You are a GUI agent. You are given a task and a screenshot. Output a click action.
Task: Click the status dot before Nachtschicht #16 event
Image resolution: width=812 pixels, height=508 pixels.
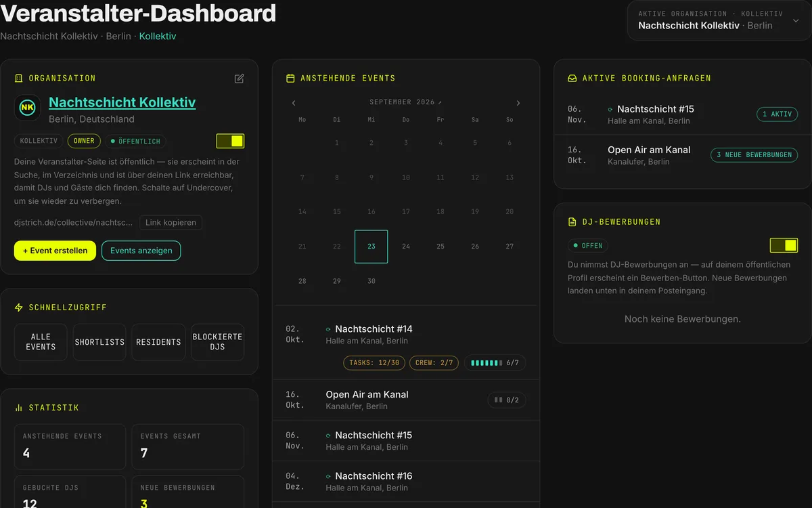point(328,476)
